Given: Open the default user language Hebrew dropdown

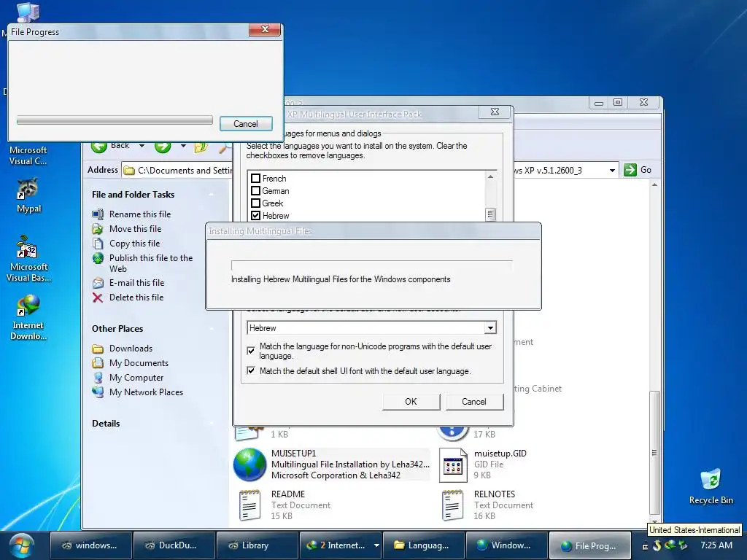Looking at the screenshot, I should click(x=490, y=328).
